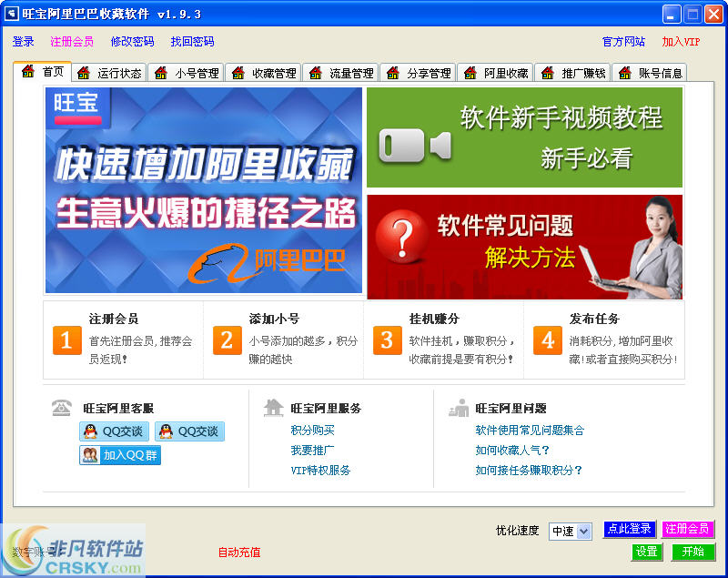Minimize the 旺宝阿里巴巴收藏软件 window
Viewport: 728px width, 578px height.
[x=672, y=14]
